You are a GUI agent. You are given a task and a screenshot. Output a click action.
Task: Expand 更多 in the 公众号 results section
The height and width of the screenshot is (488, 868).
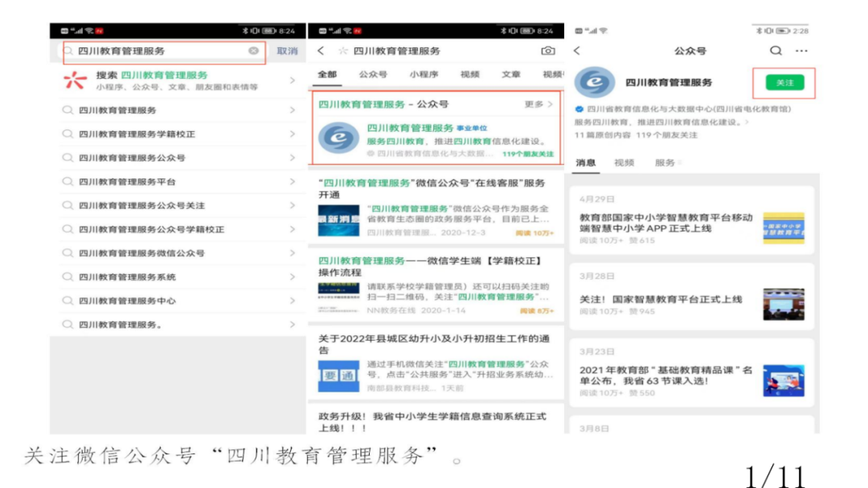click(538, 105)
